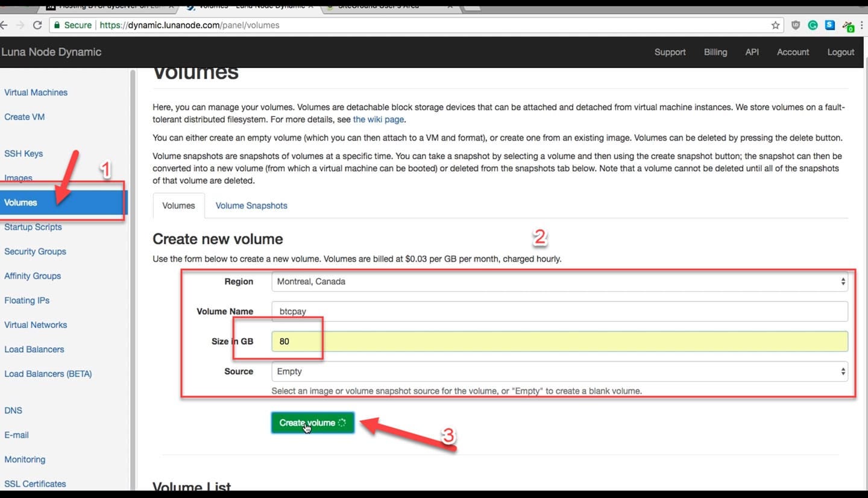
Task: Open Load Balancers (BETA) in the sidebar
Action: click(x=48, y=374)
